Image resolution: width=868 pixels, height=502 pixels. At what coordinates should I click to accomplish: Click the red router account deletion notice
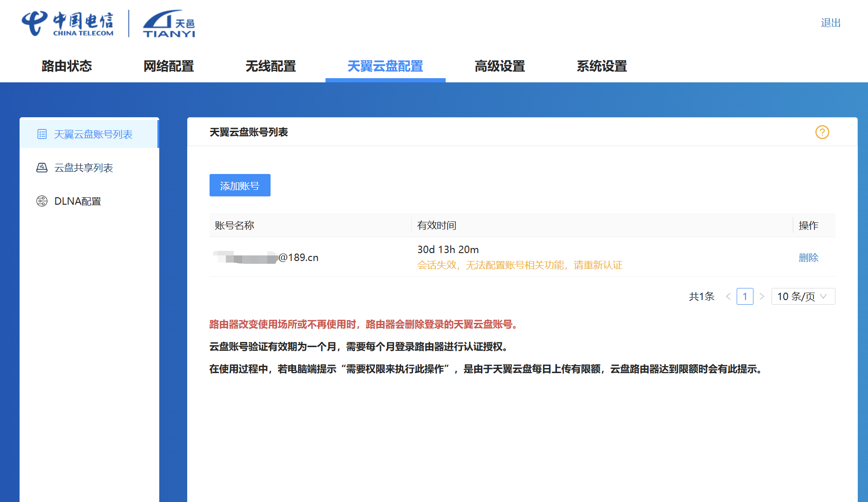(x=364, y=324)
